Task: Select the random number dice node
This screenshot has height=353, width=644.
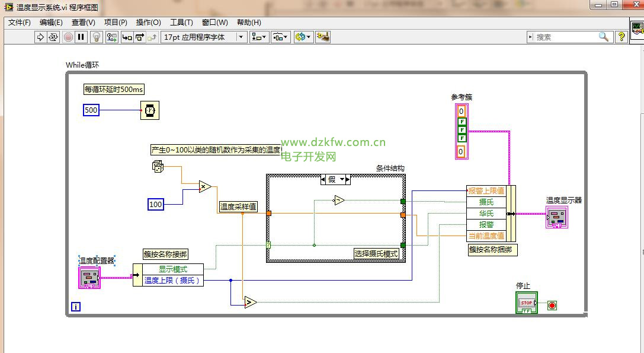Action: 158,167
